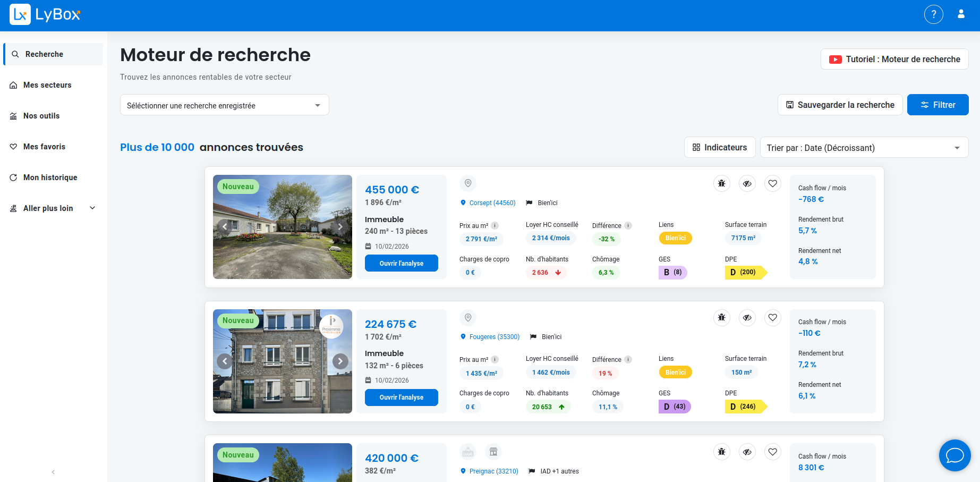Image resolution: width=980 pixels, height=482 pixels.
Task: Add the Fougeres listing to favorites
Action: pyautogui.click(x=772, y=318)
